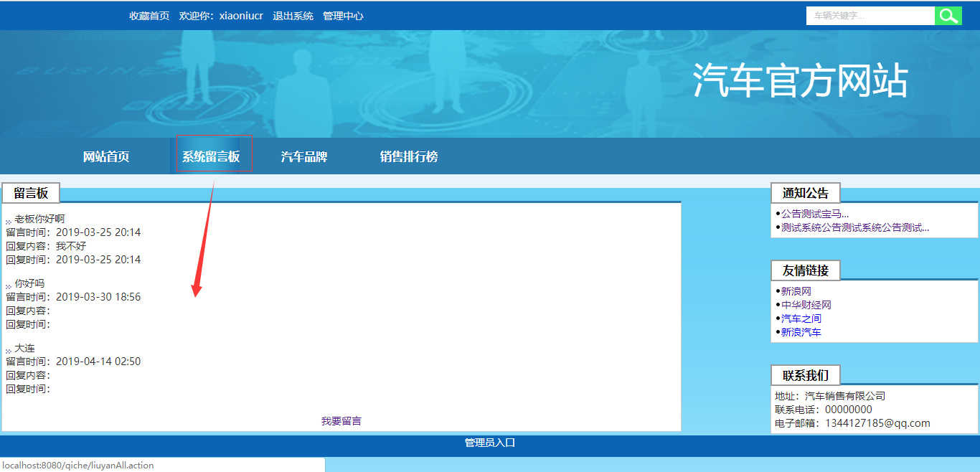Open 管理中心 from top bar
Viewport: 980px width, 472px height.
tap(343, 16)
